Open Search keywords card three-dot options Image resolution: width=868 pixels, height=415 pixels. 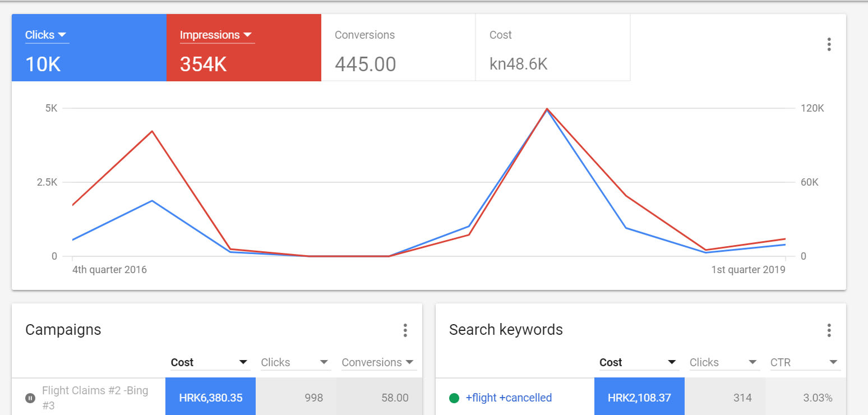829,330
